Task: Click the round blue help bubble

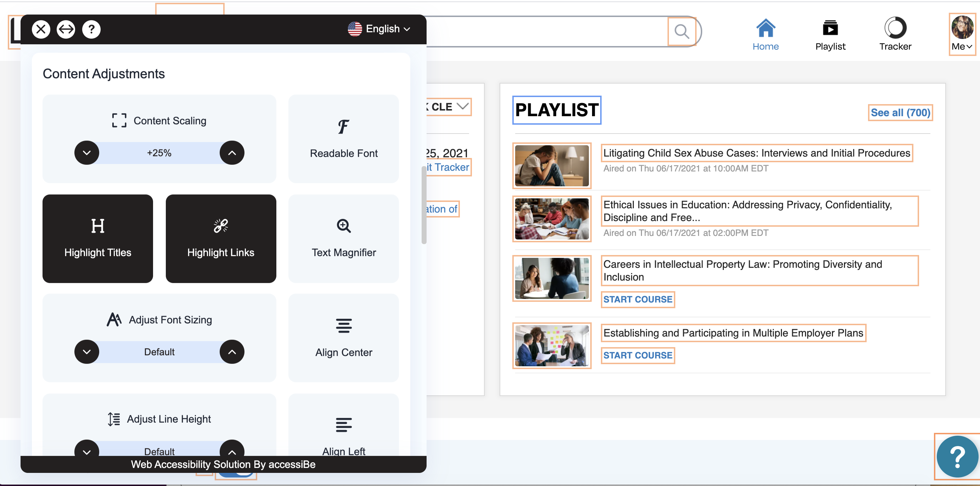Action: coord(958,456)
